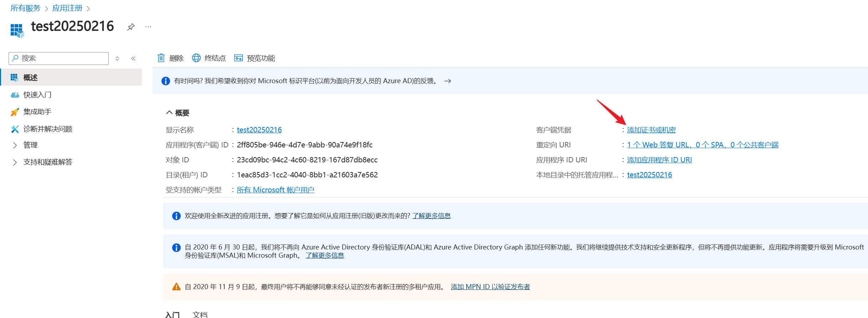The height and width of the screenshot is (318, 868).
Task: Click the tenant ID value 1eac85d3-1cc2
Action: tap(307, 175)
